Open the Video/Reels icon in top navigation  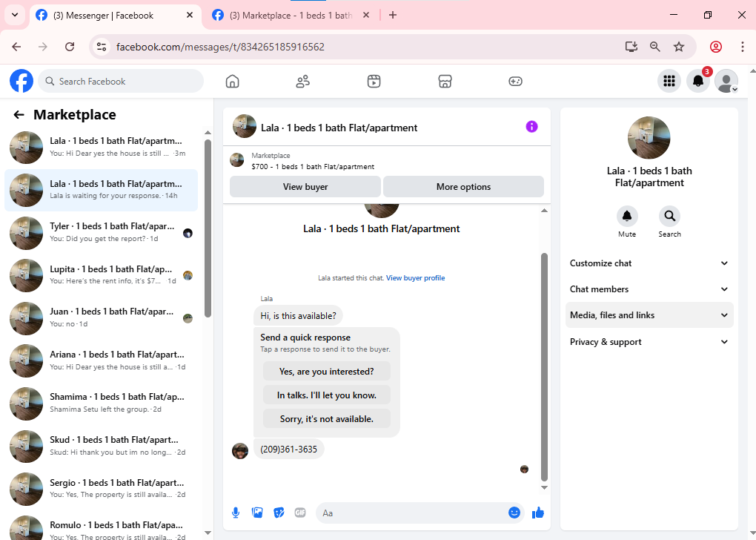point(374,81)
